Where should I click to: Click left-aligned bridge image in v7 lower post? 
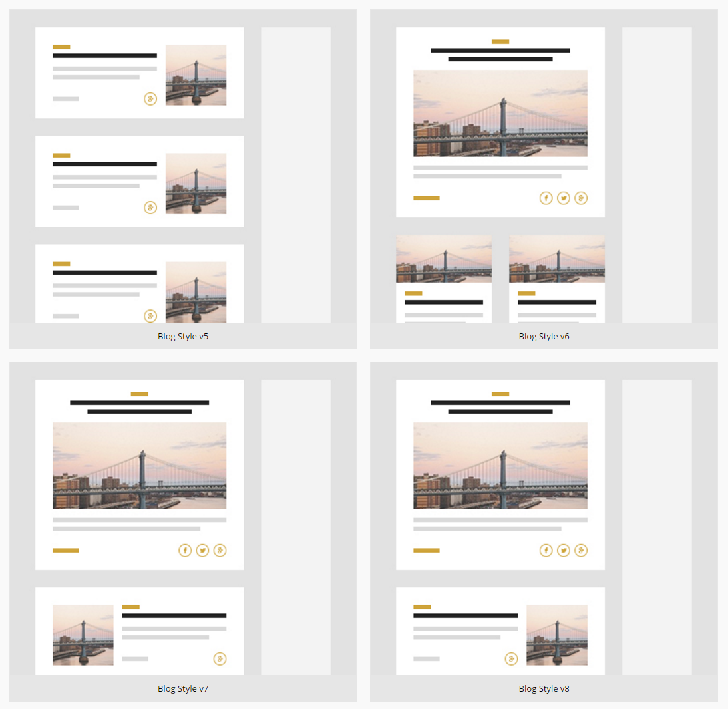(x=83, y=635)
